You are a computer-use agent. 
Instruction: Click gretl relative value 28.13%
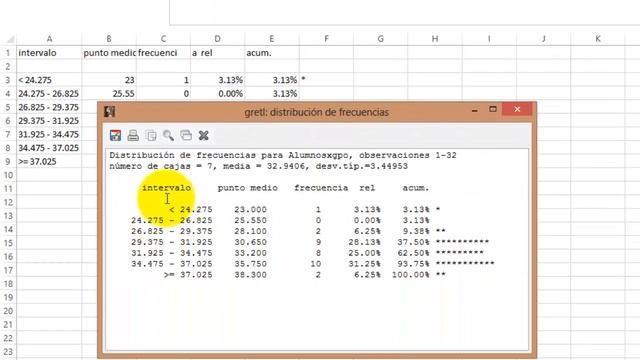pos(364,242)
